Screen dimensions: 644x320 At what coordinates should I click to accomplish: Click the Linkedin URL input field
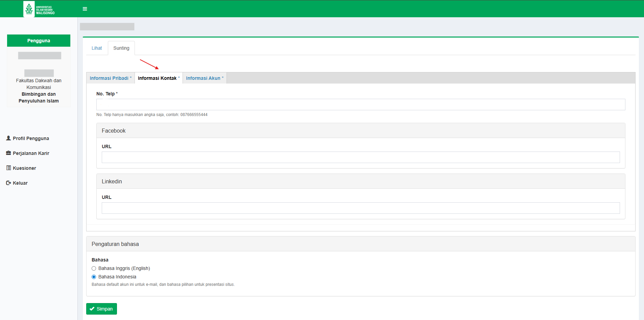tap(360, 208)
